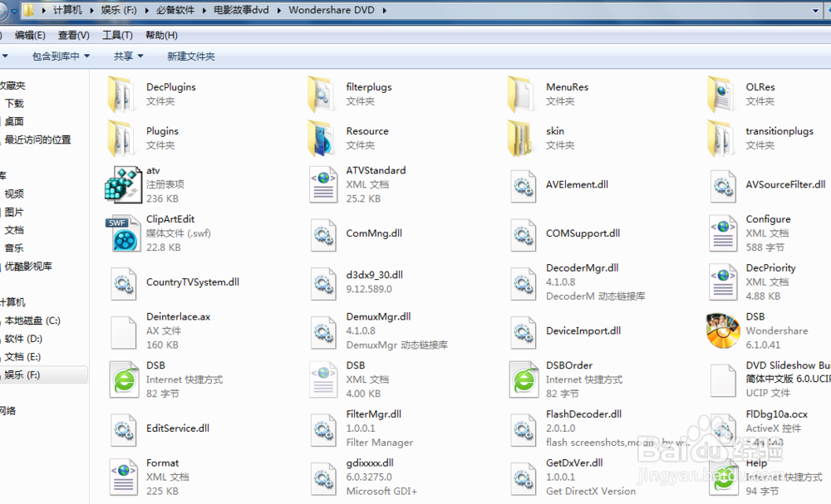Select the FlashDecoder.dll file icon
Screen dimensions: 831x504
point(523,429)
